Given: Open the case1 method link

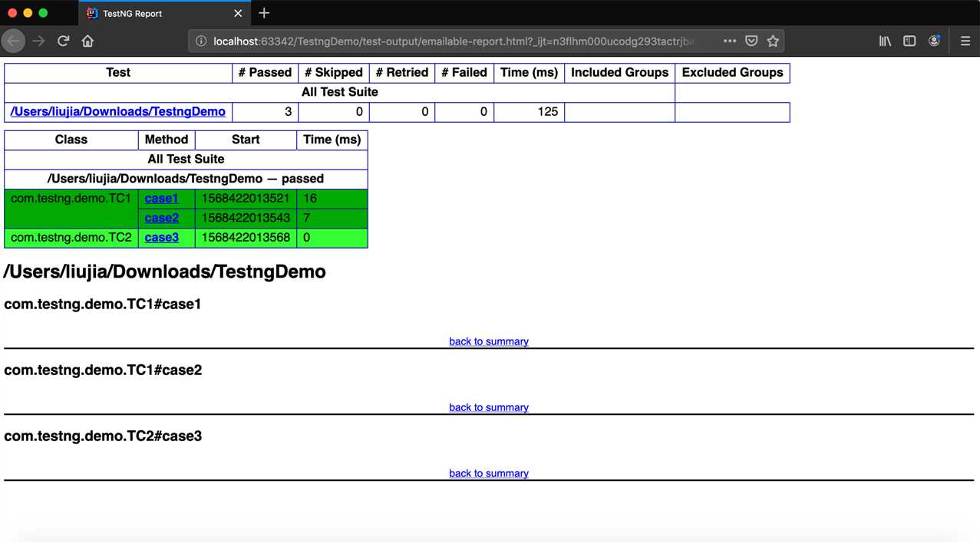Looking at the screenshot, I should click(x=161, y=199).
